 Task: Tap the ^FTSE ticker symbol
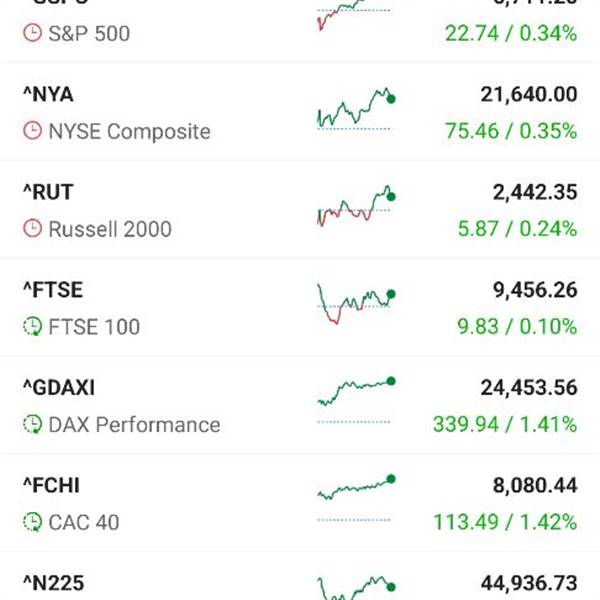click(53, 290)
